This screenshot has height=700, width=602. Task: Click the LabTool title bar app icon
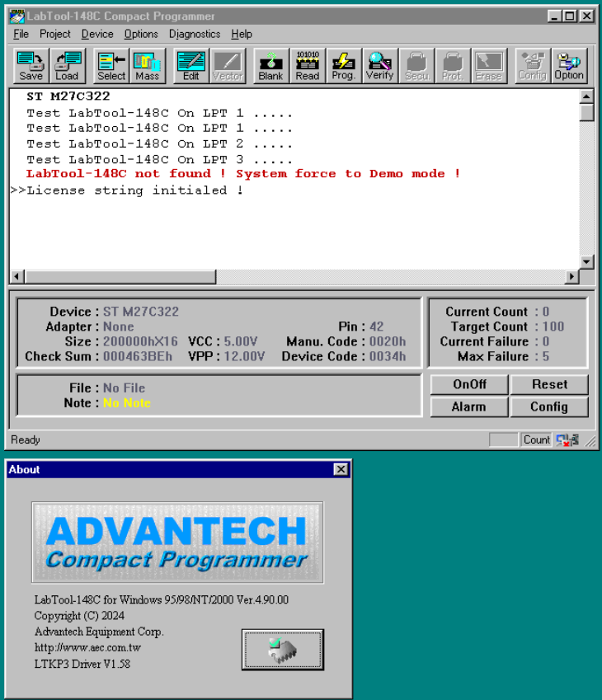click(17, 16)
